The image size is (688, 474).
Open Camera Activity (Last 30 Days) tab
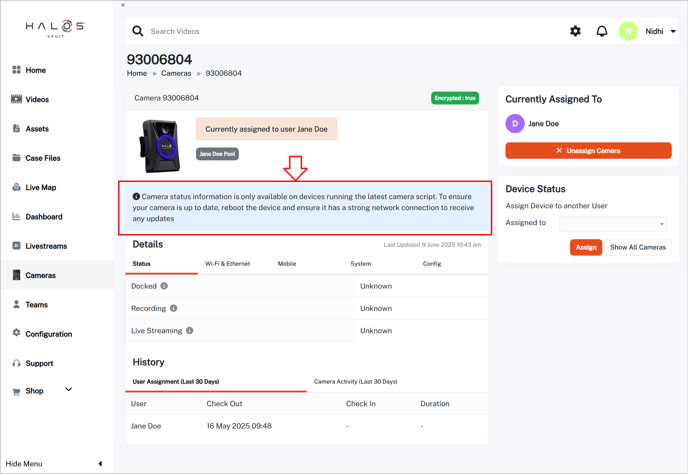click(355, 381)
